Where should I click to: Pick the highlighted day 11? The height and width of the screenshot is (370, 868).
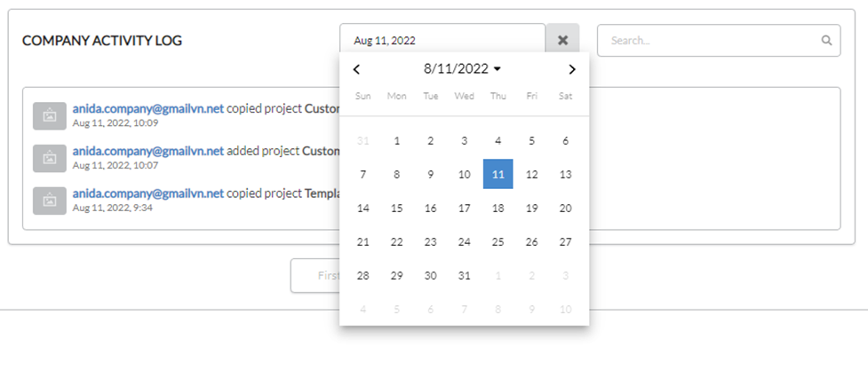tap(498, 174)
